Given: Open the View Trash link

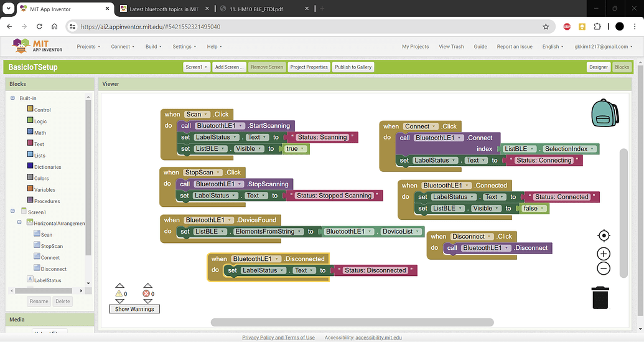Looking at the screenshot, I should tap(451, 47).
